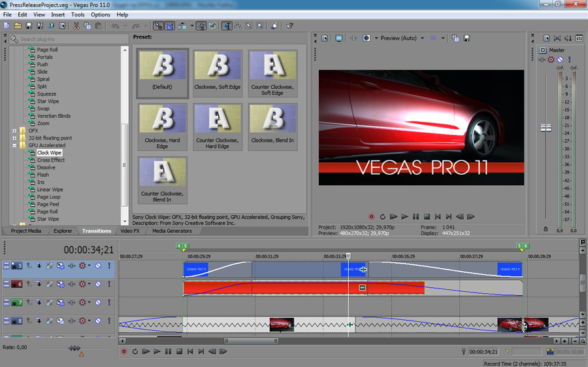The image size is (588, 367).
Task: Open the Preview (Auto) quality dropdown
Action: click(x=422, y=39)
